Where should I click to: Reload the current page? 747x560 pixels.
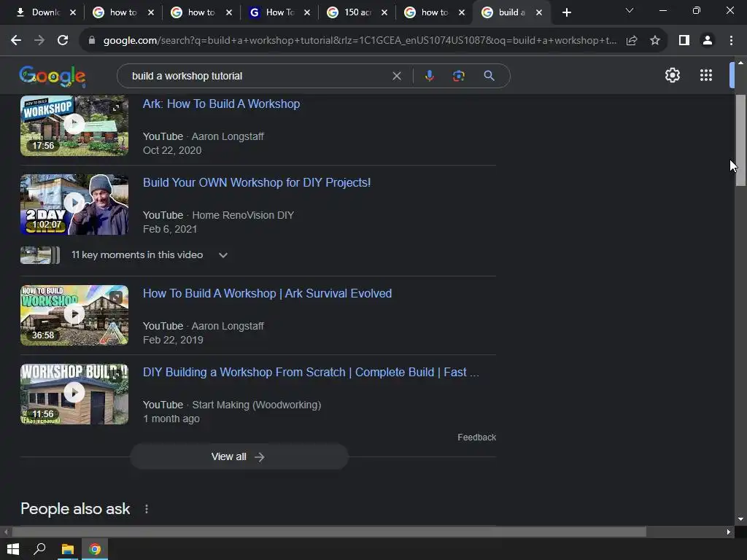[x=63, y=41]
